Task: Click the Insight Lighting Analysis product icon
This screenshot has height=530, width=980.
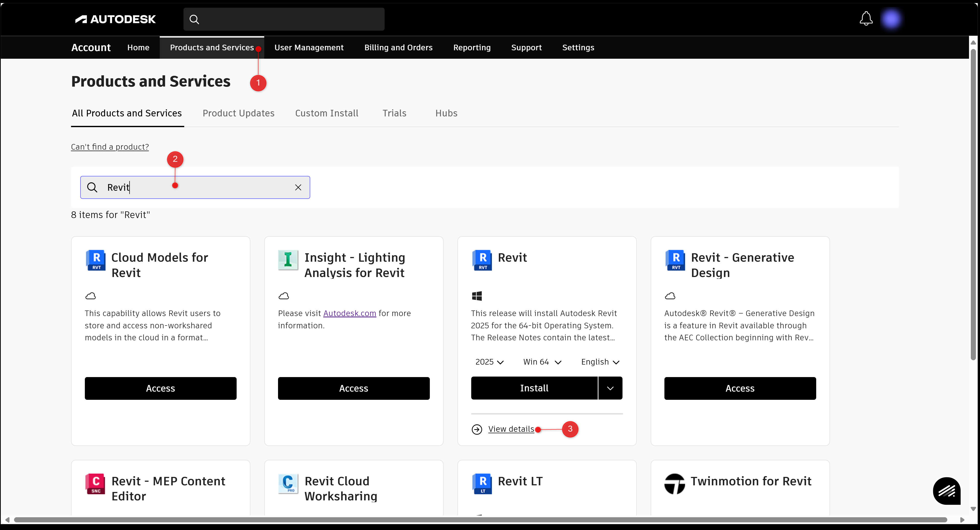Action: [288, 260]
